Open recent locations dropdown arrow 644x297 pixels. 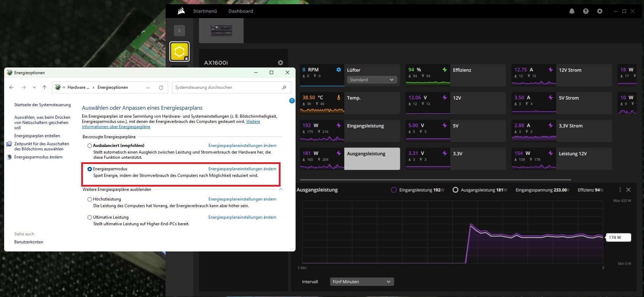click(x=34, y=87)
